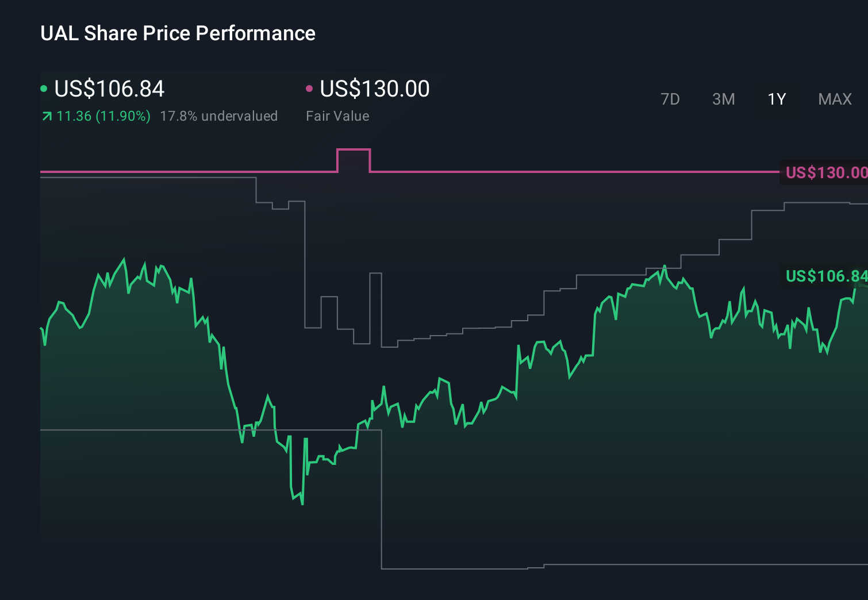868x600 pixels.
Task: Click the US$130.00 Fair Value price tag
Action: [827, 172]
